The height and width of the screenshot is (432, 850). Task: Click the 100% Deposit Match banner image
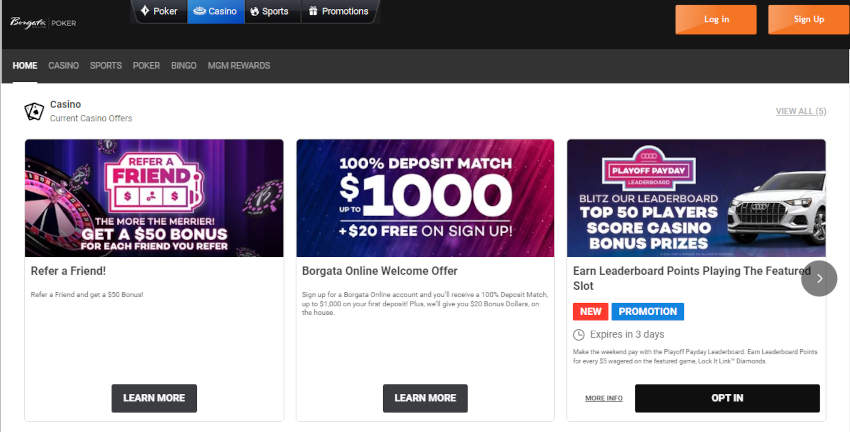click(x=425, y=198)
